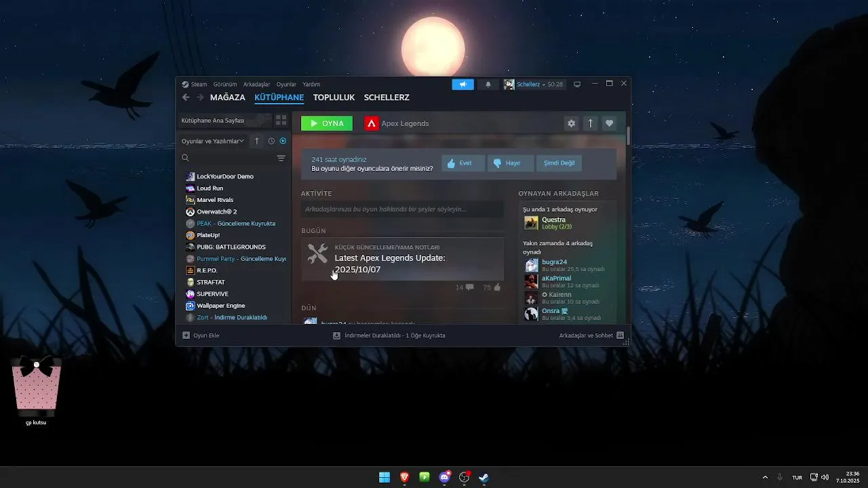Click the Steam logo icon in title bar

(x=185, y=85)
